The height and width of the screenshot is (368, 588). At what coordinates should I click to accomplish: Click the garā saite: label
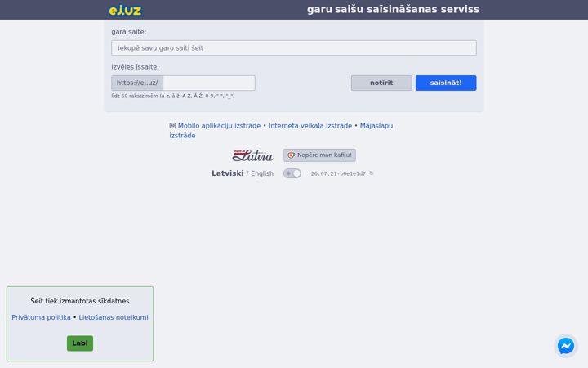point(129,32)
